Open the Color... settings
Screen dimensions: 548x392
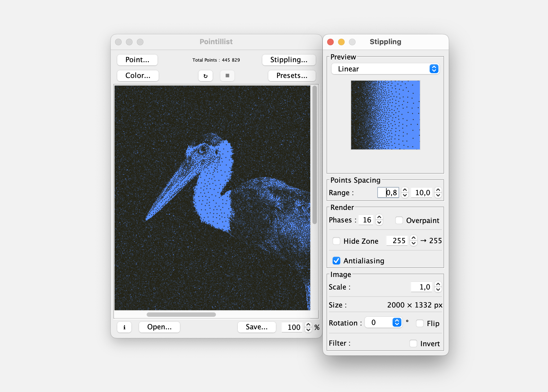[x=138, y=76]
